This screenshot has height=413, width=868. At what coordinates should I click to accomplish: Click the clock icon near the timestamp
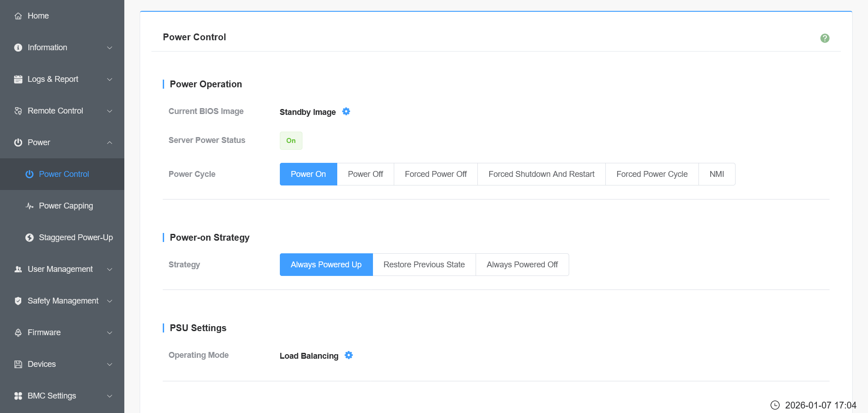tap(775, 405)
